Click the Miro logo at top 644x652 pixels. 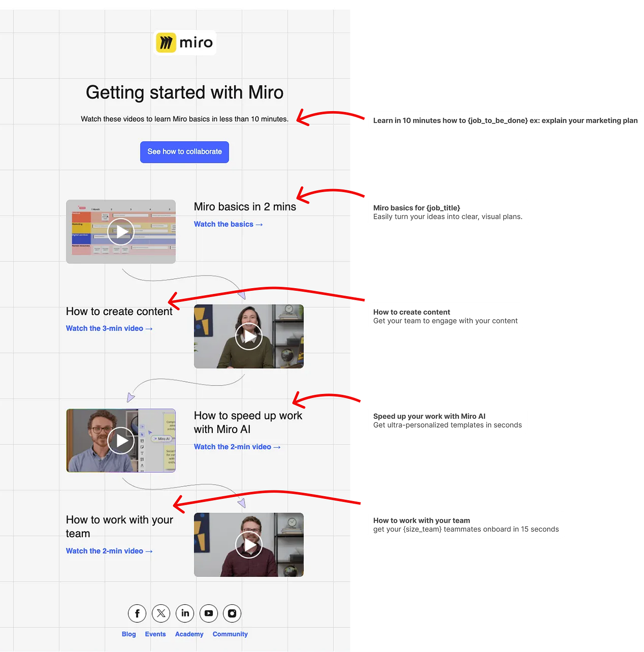(x=184, y=42)
